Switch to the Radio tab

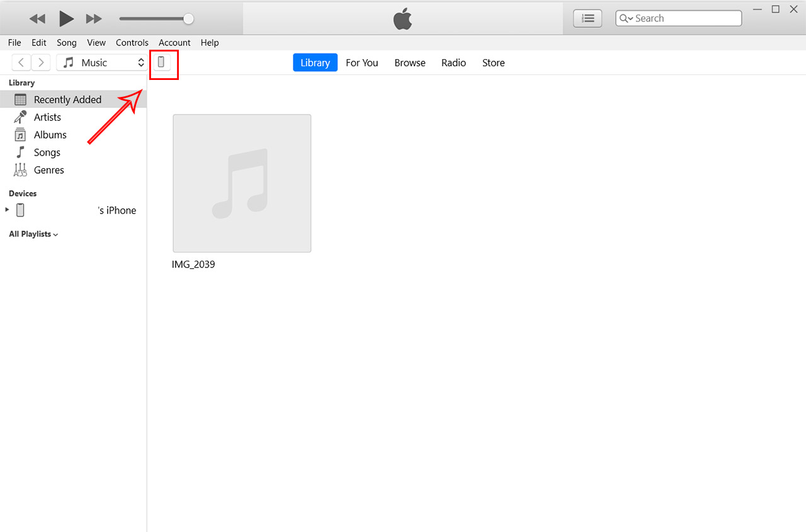click(453, 62)
